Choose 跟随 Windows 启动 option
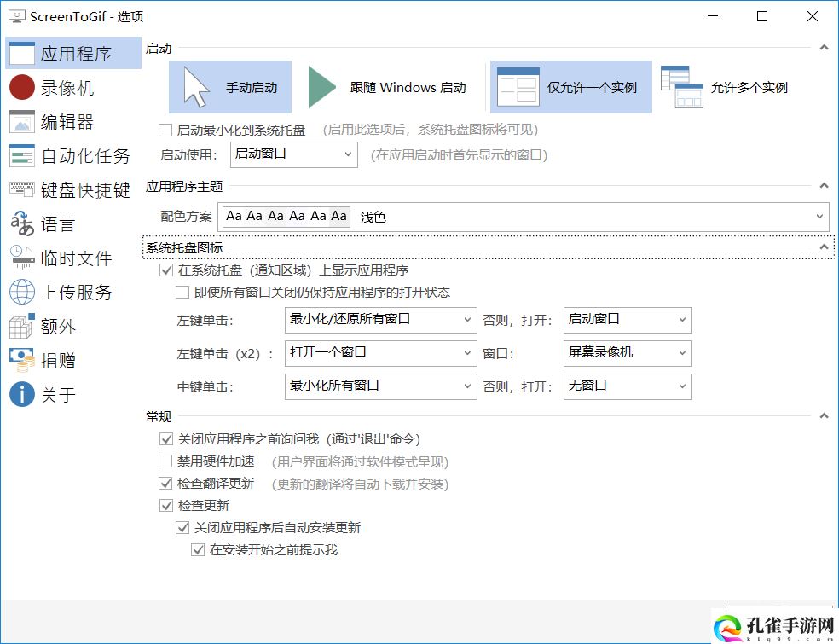The height and width of the screenshot is (644, 839). [x=388, y=87]
